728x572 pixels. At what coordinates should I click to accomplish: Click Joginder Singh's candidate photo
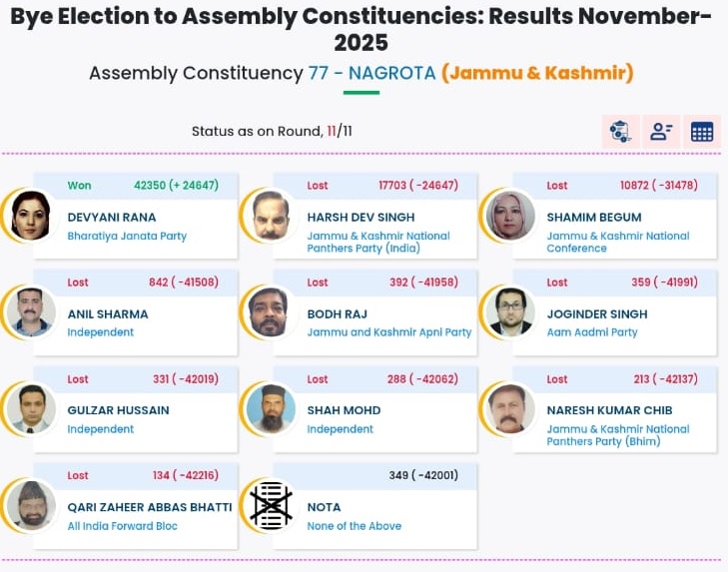(x=510, y=311)
